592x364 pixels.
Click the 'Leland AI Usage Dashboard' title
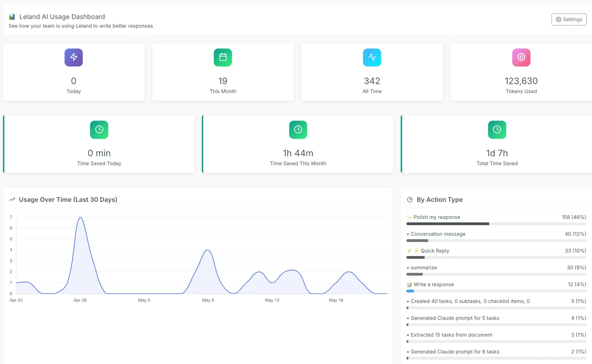click(x=62, y=17)
